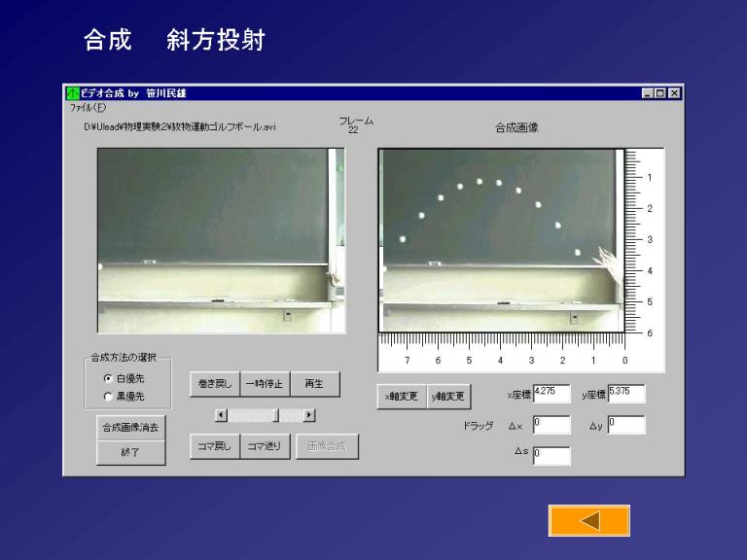
Task: Click the x軸変更 button
Action: click(x=402, y=396)
